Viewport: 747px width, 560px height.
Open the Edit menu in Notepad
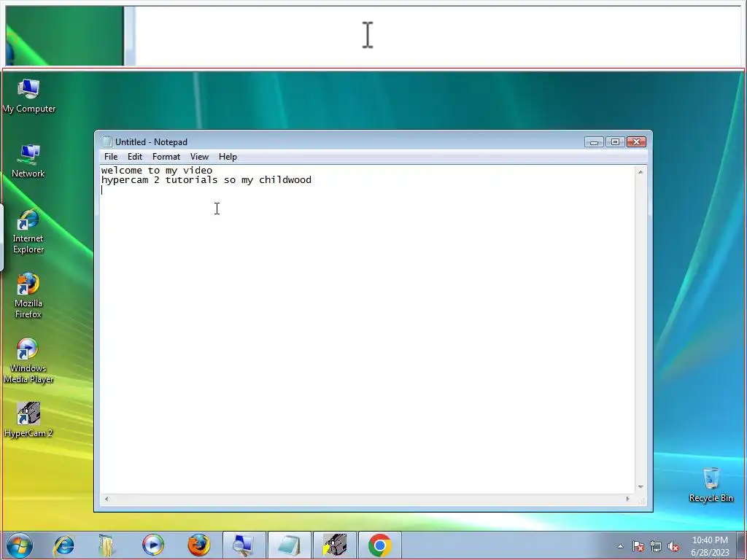[x=135, y=157]
